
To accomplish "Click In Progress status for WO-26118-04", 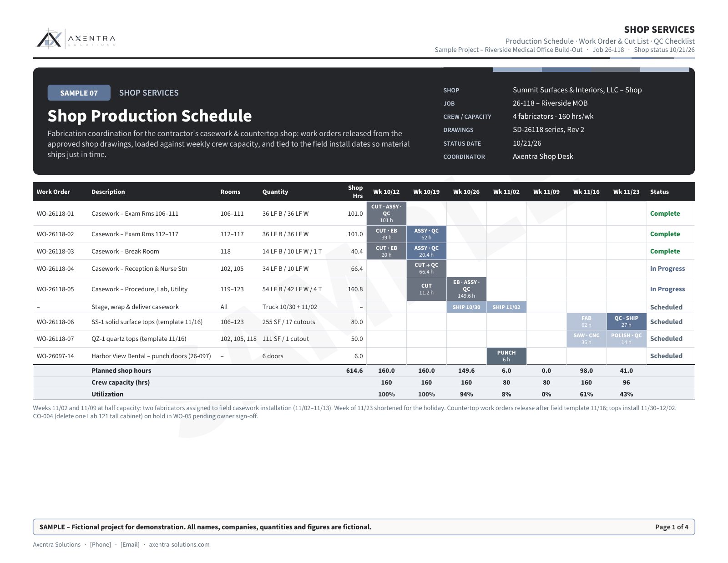I will pyautogui.click(x=667, y=269).
